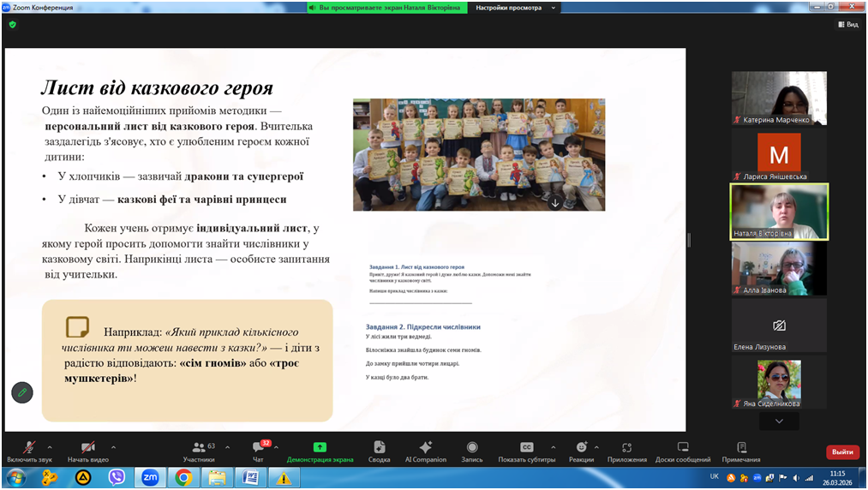This screenshot has width=868, height=490.
Task: Expand video options arrow next to Начать видео
Action: 113,447
